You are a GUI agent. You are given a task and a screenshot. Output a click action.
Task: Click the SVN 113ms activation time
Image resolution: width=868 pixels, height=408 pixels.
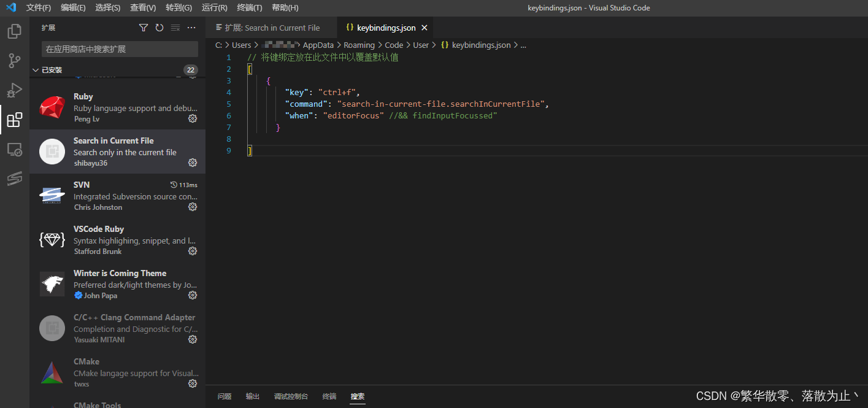(x=184, y=185)
